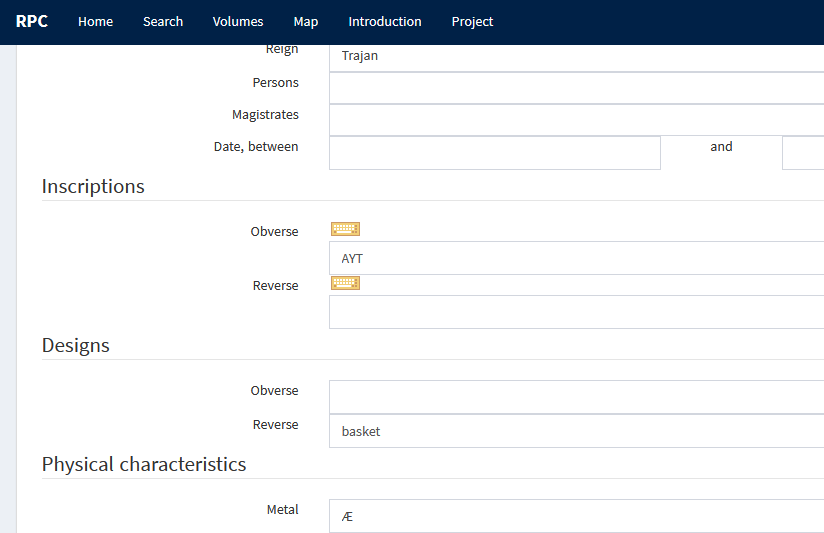The height and width of the screenshot is (533, 824).
Task: Click into the Magistrates field
Action: 576,120
